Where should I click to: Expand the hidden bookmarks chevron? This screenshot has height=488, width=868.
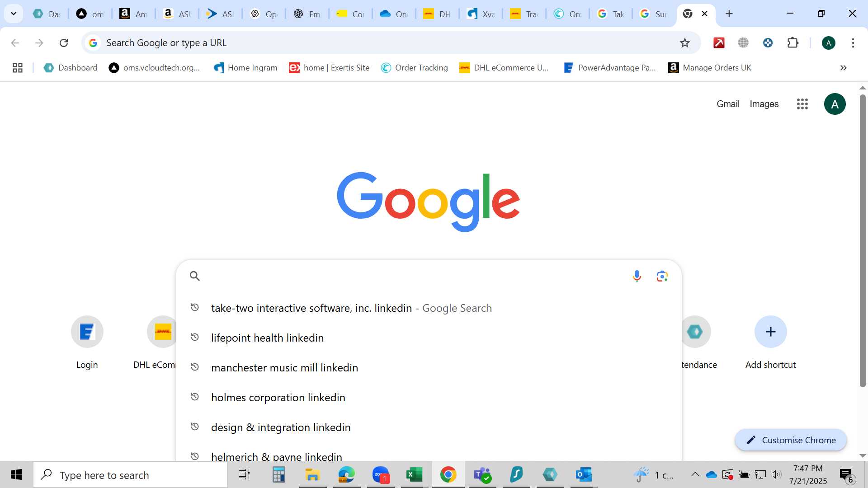coord(843,68)
